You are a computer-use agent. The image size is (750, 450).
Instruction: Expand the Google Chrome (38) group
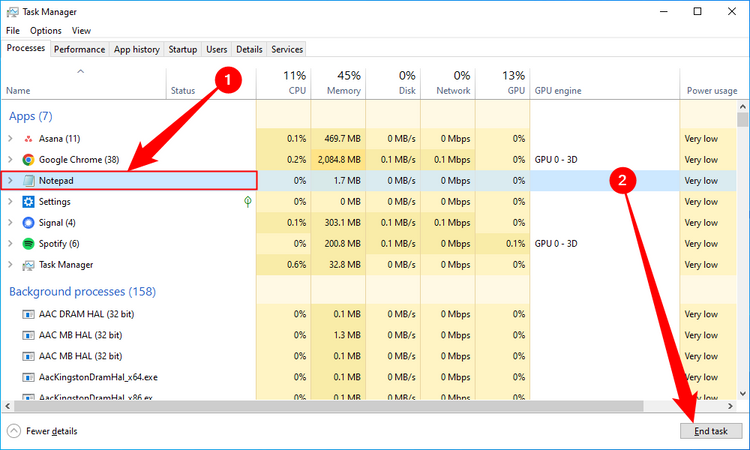(x=10, y=160)
